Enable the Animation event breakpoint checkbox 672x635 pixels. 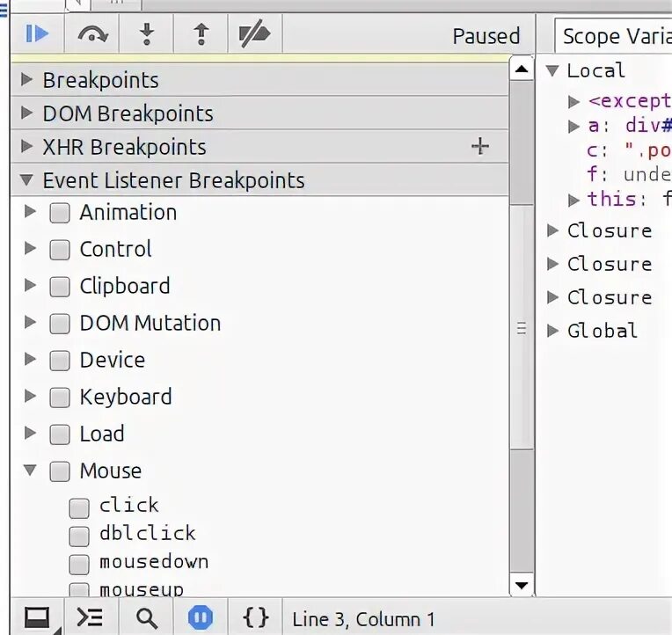click(x=60, y=213)
